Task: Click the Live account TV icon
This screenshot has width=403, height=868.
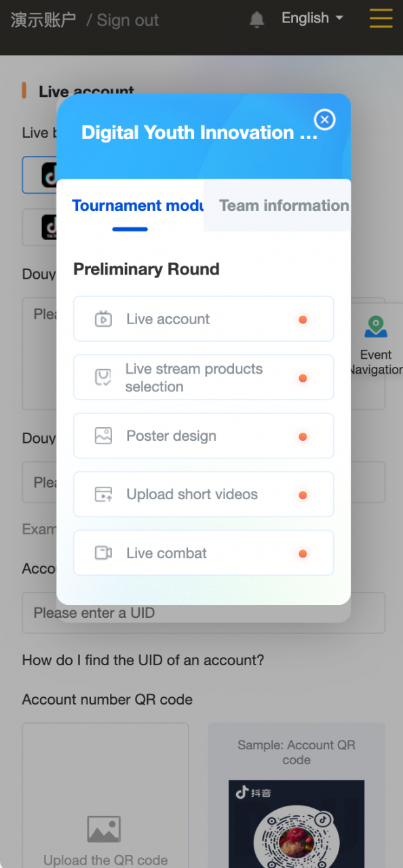Action: (103, 319)
